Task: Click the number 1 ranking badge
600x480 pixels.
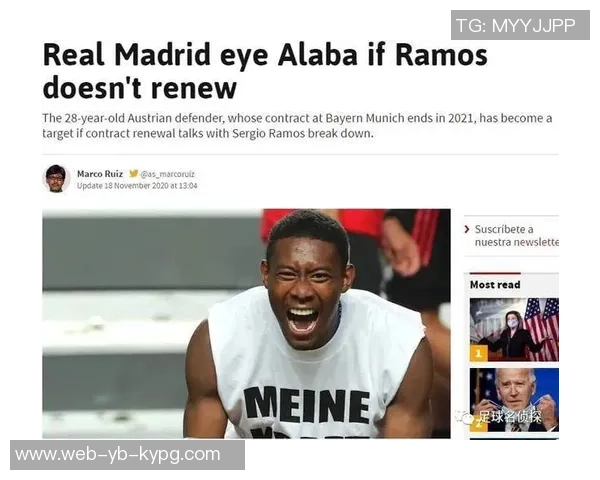Action: (478, 353)
